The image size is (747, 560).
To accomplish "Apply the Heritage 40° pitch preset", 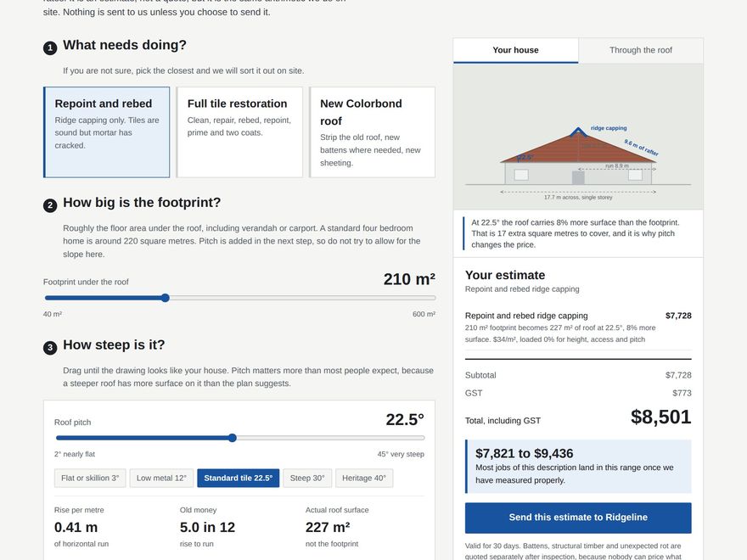I will tap(364, 478).
